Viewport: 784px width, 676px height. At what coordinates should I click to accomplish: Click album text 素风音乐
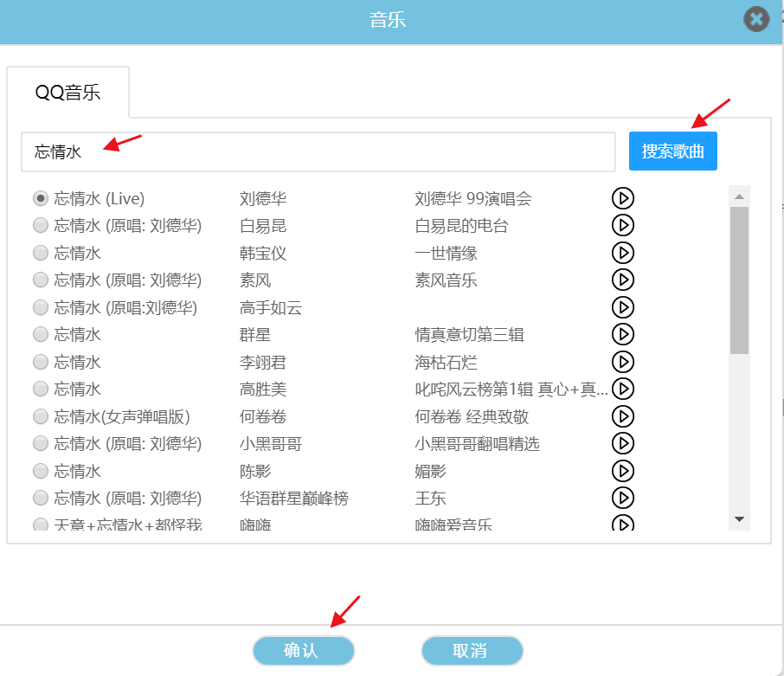(446, 280)
